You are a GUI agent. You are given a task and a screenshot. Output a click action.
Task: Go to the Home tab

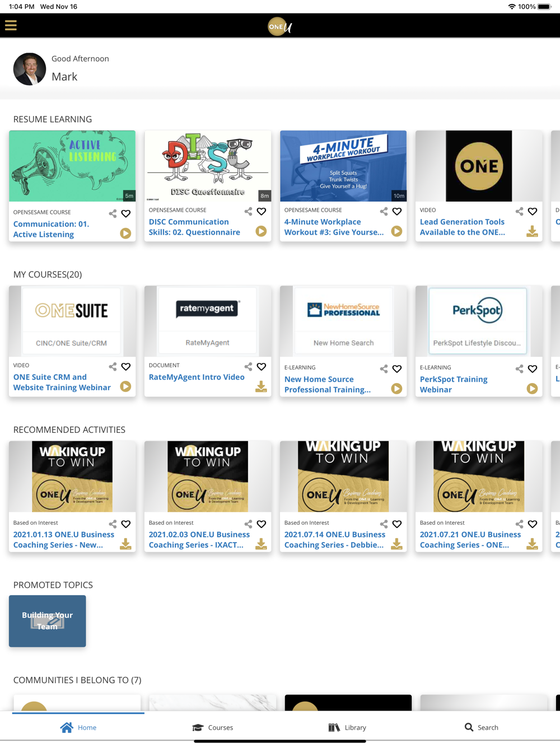[78, 727]
